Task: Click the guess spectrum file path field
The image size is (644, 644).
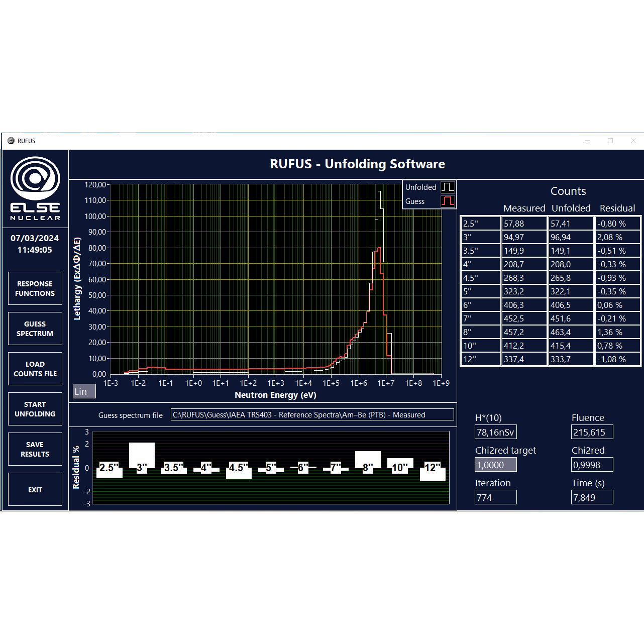Action: [312, 414]
